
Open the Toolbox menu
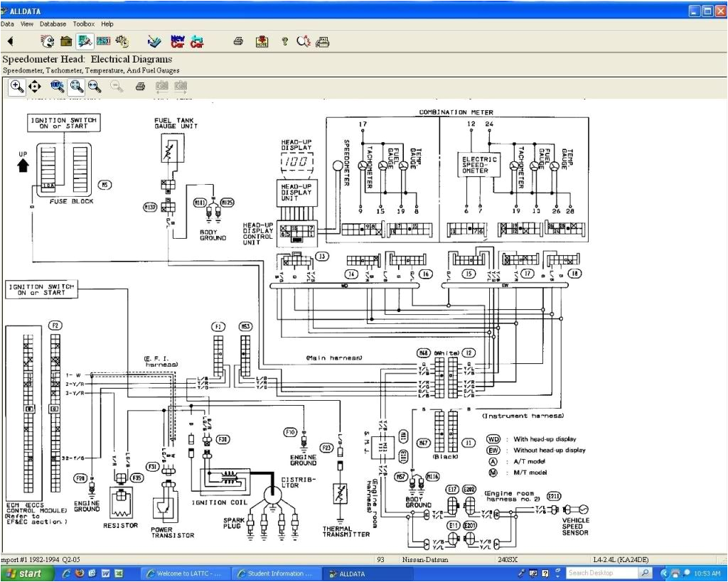click(84, 23)
